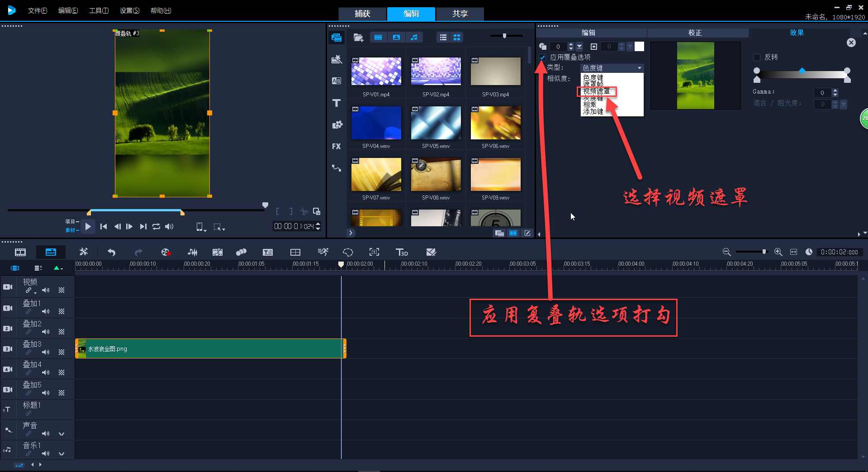Play the preview
868x472 pixels.
88,227
